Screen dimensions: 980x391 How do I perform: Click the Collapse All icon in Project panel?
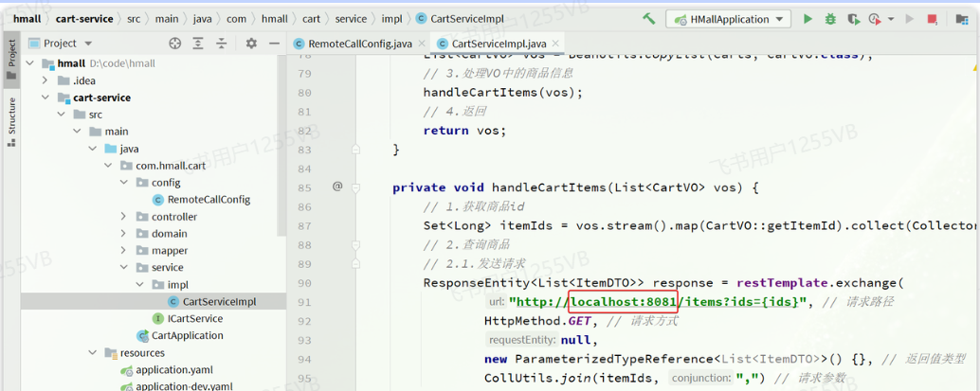click(221, 44)
